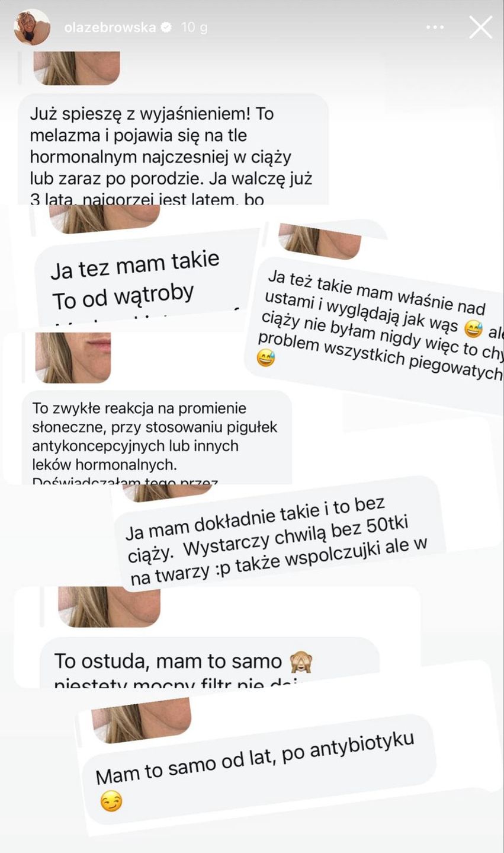Open the thumbnail above 'To ostuda' message

[x=109, y=606]
